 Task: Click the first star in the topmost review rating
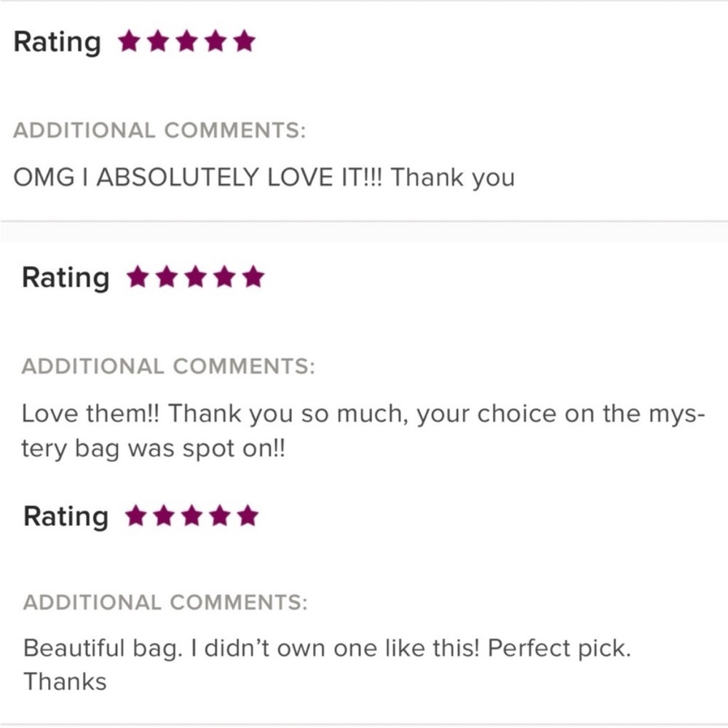129,41
